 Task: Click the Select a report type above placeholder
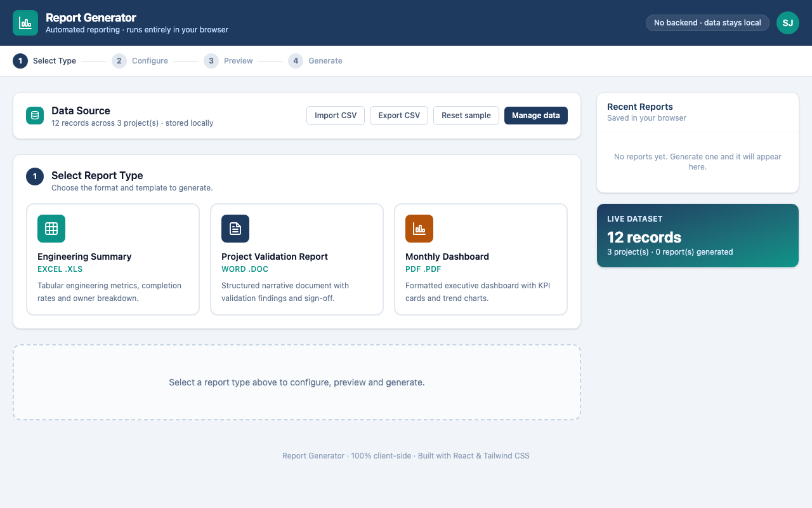297,382
